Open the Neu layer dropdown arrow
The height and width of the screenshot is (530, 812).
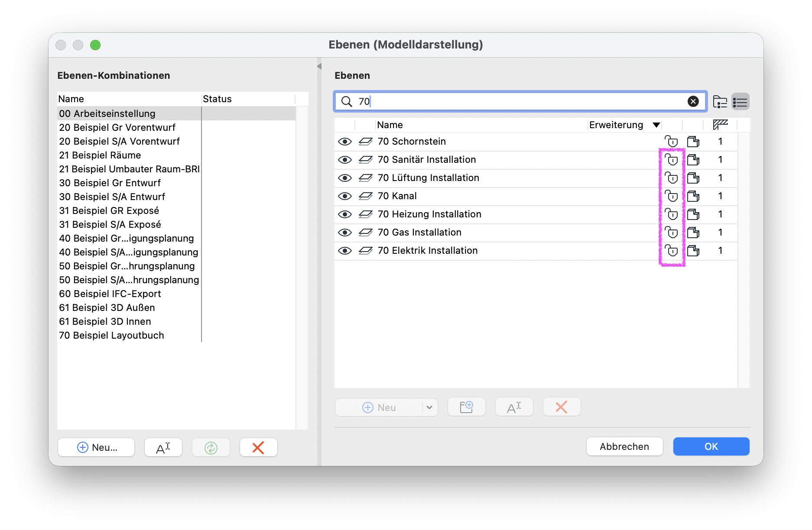point(429,407)
